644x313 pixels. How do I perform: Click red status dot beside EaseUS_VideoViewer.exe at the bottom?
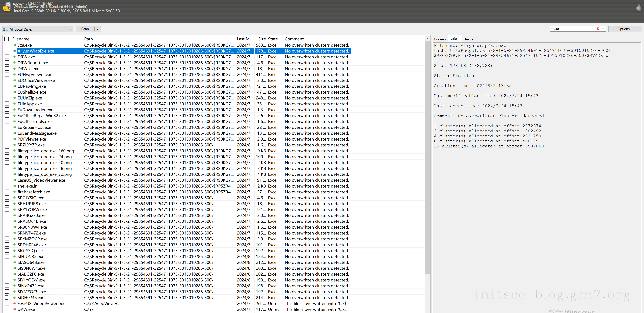point(15,303)
